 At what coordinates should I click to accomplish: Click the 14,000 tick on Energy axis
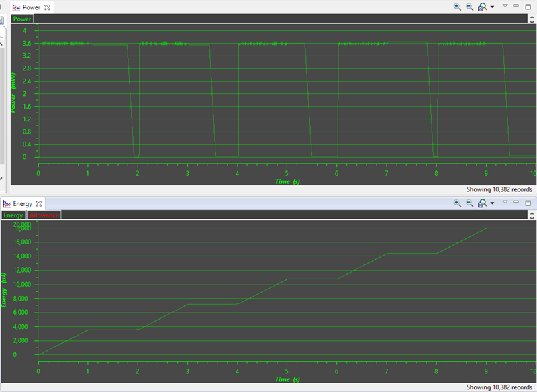pyautogui.click(x=22, y=256)
